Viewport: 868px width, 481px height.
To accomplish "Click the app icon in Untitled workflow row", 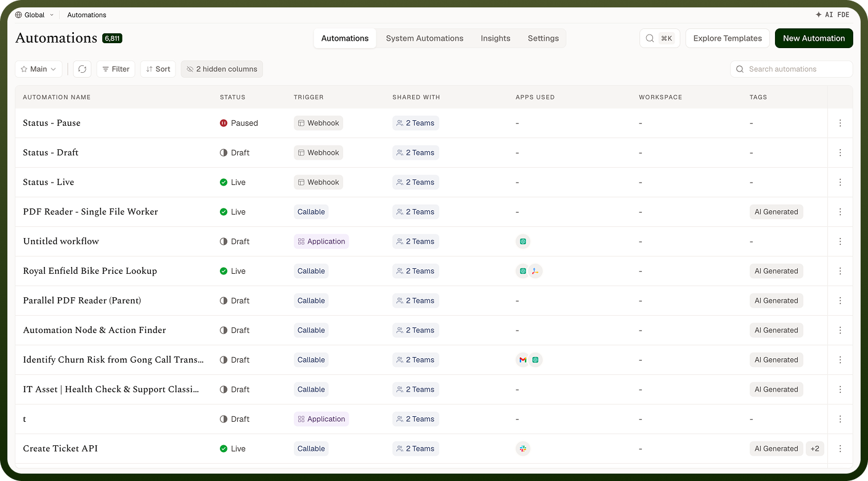I will [x=523, y=242].
